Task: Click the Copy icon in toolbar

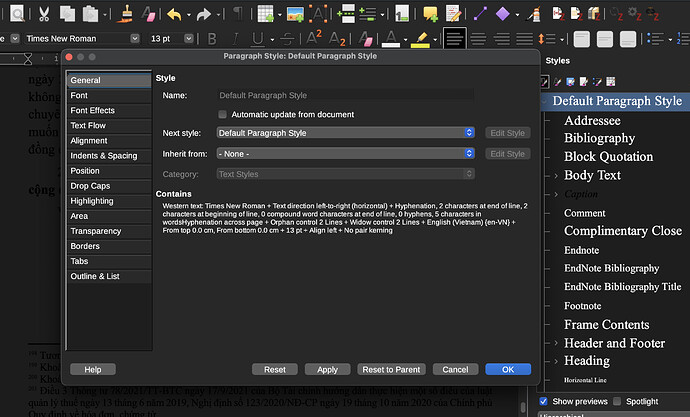Action: click(x=67, y=14)
